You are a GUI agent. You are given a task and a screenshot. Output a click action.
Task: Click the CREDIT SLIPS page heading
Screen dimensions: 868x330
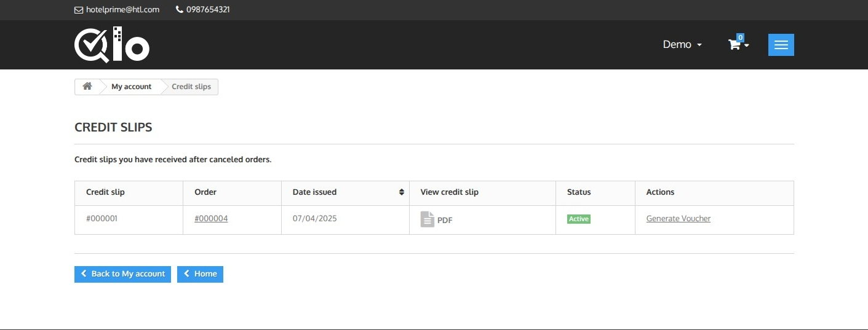[113, 128]
